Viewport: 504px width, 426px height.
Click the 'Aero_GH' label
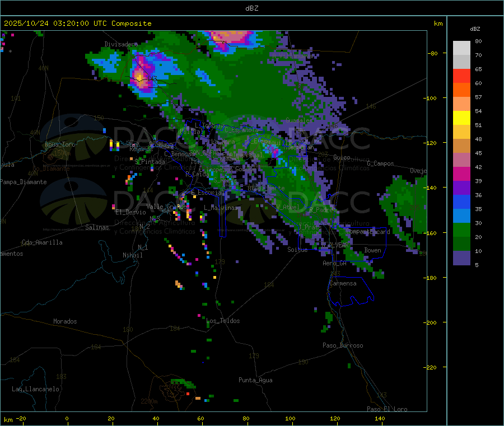pos(334,263)
